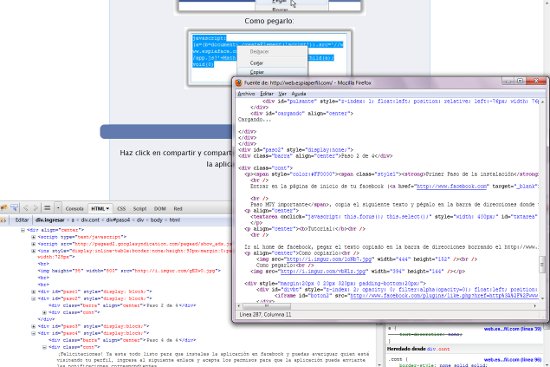Image resolution: width=550 pixels, height=367 pixels.
Task: Open the Ayuda menu in the source window
Action: tap(299, 94)
